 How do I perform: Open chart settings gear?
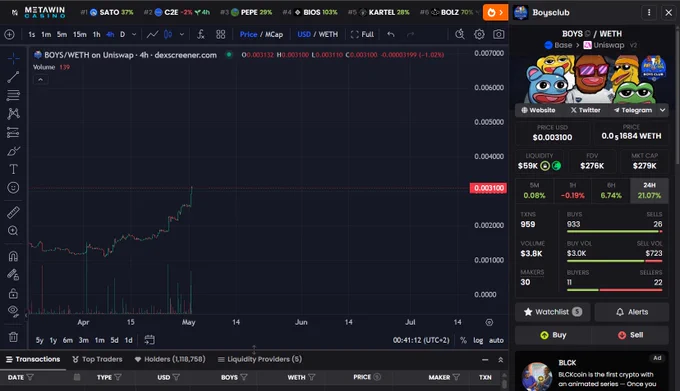coord(479,34)
